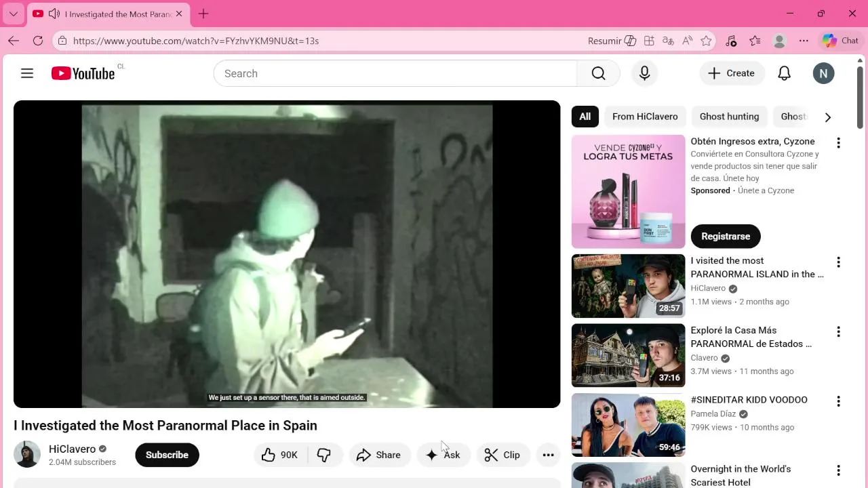868x488 pixels.
Task: View site information lock icon
Action: tap(62, 41)
